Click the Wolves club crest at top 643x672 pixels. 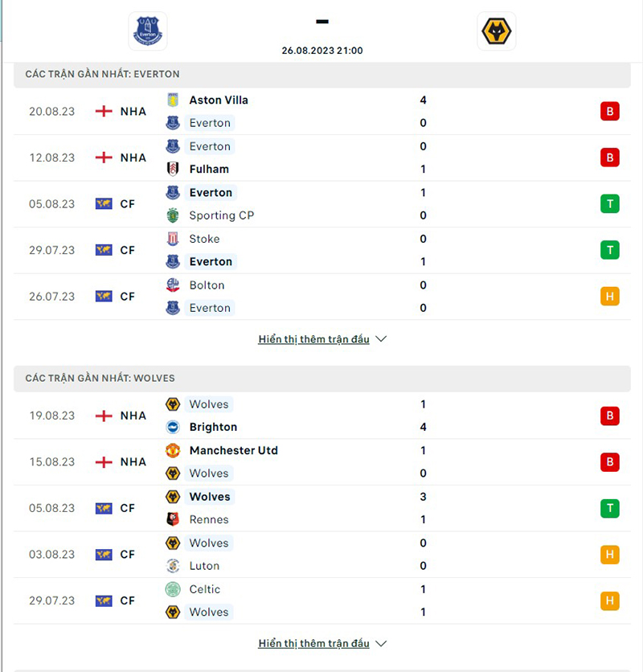click(496, 31)
